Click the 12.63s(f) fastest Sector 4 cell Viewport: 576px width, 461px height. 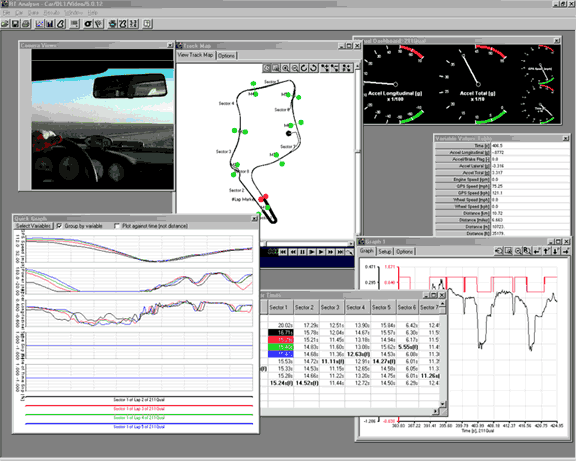pos(358,354)
